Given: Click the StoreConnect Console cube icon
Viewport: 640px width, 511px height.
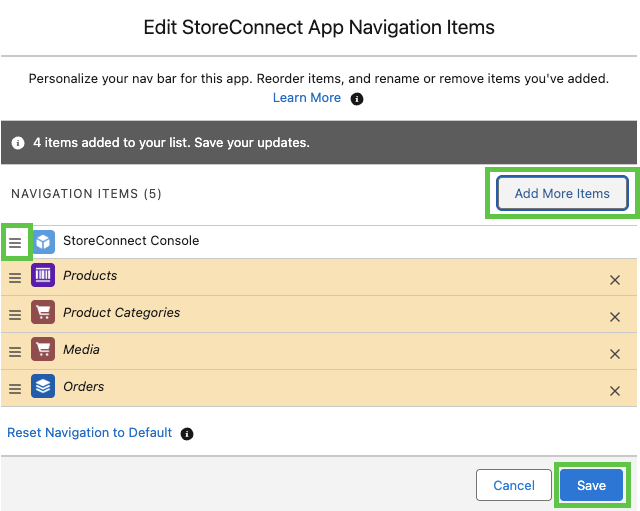Looking at the screenshot, I should (x=43, y=242).
